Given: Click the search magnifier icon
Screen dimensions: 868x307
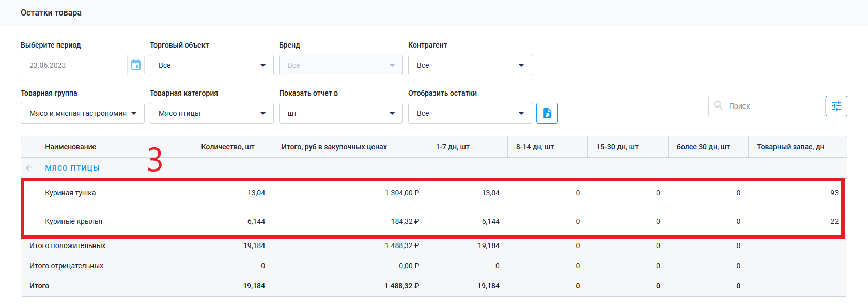Looking at the screenshot, I should 718,105.
